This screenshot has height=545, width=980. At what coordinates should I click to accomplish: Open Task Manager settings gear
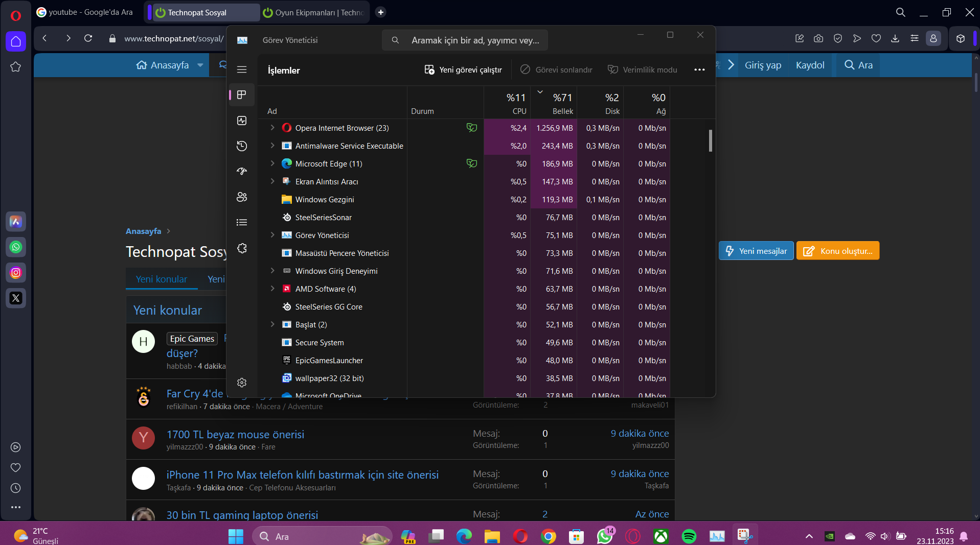click(x=242, y=383)
